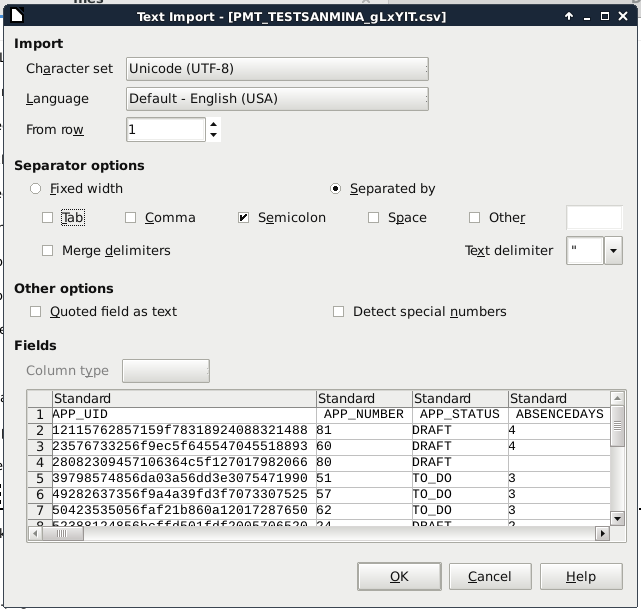The height and width of the screenshot is (611, 641).
Task: Open the Language dropdown
Action: [x=277, y=99]
